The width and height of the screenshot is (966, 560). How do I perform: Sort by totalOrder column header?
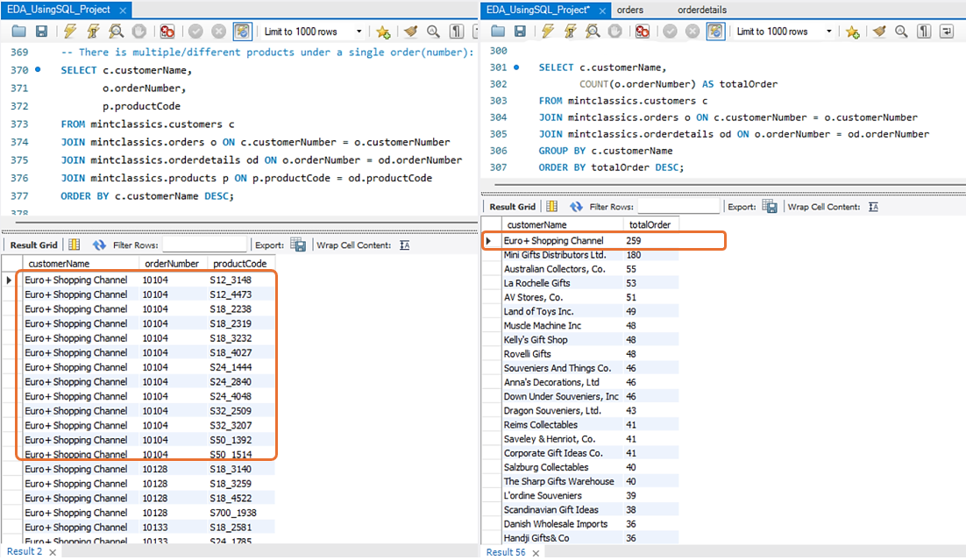pos(650,225)
